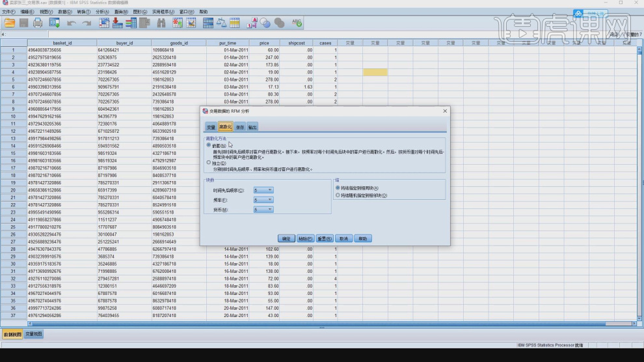The image size is (644, 362).
Task: Click the buyer_id column header
Action: coord(124,43)
